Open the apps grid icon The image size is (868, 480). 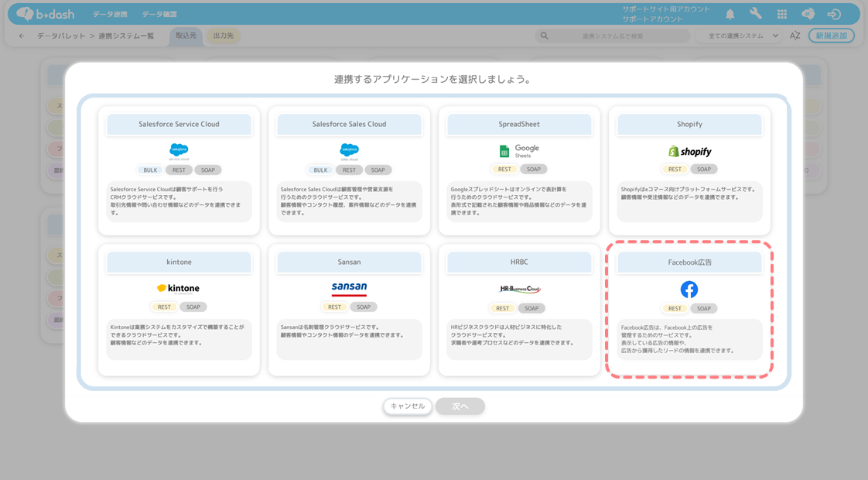click(x=781, y=14)
